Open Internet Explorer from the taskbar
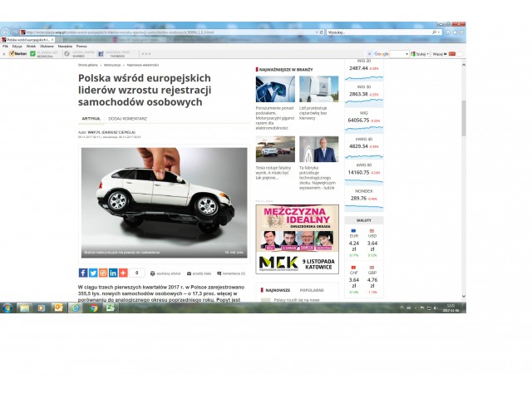 click(x=76, y=307)
